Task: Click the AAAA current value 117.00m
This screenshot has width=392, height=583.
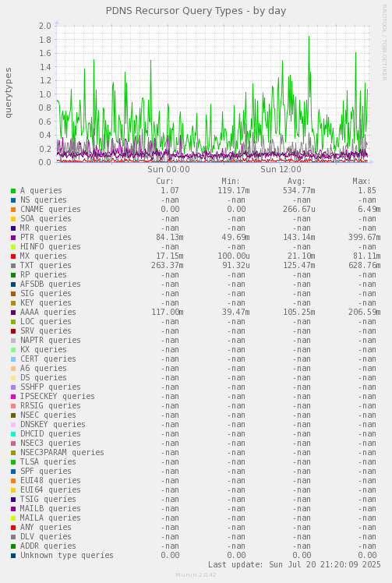Action: pos(168,313)
